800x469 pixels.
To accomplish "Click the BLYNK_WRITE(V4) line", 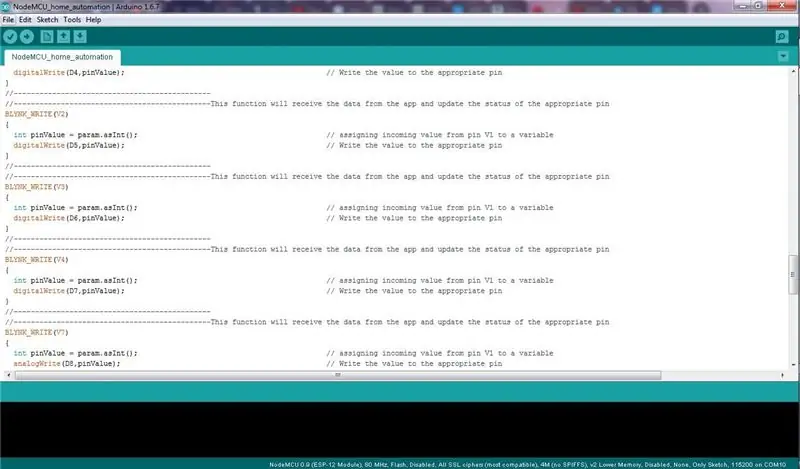I will 37,260.
